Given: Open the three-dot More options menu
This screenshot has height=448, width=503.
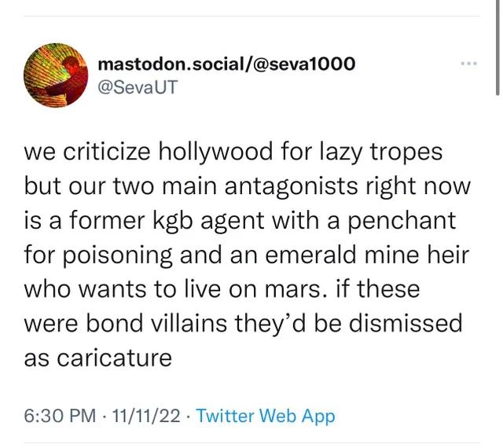Looking at the screenshot, I should (470, 63).
